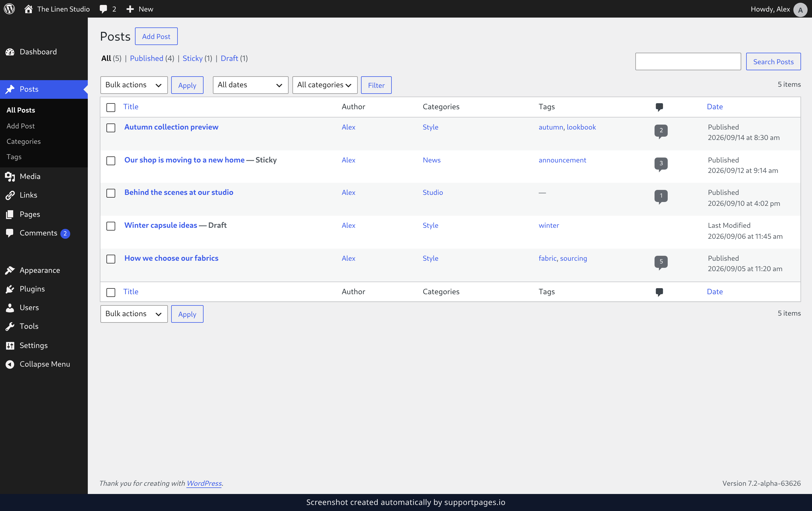The height and width of the screenshot is (511, 812).
Task: Check the Behind the scenes row
Action: click(x=111, y=193)
